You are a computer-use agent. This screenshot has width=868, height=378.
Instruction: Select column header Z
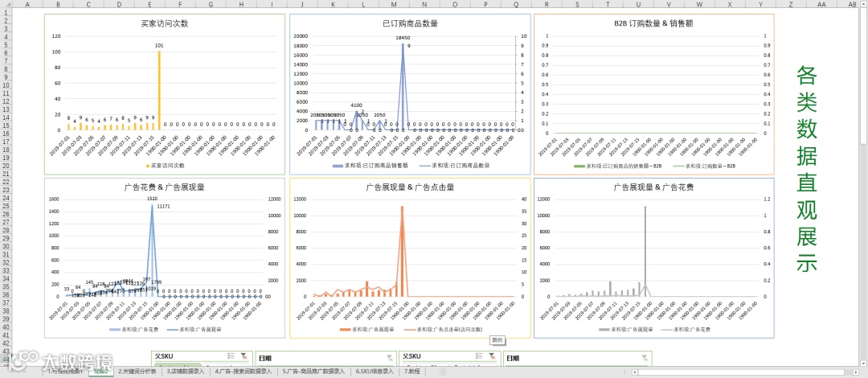(791, 4)
